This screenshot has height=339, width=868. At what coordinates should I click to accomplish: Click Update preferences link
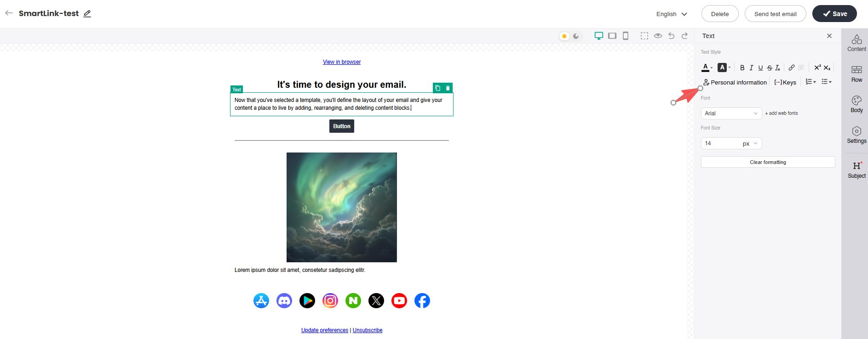325,330
